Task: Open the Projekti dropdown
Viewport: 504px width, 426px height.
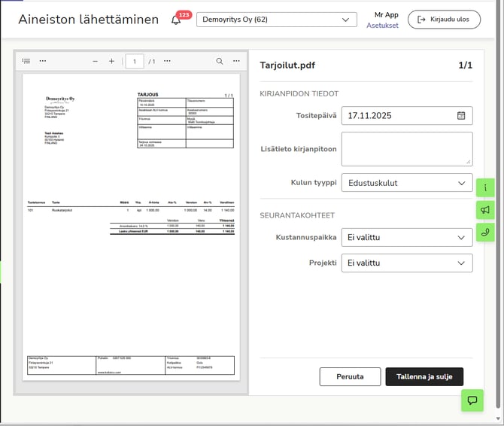Action: (406, 263)
